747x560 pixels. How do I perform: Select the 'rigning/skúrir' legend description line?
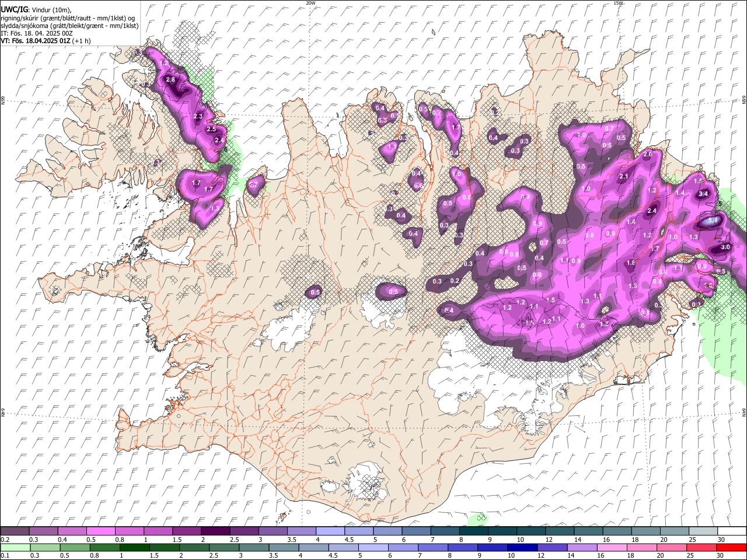click(x=68, y=17)
